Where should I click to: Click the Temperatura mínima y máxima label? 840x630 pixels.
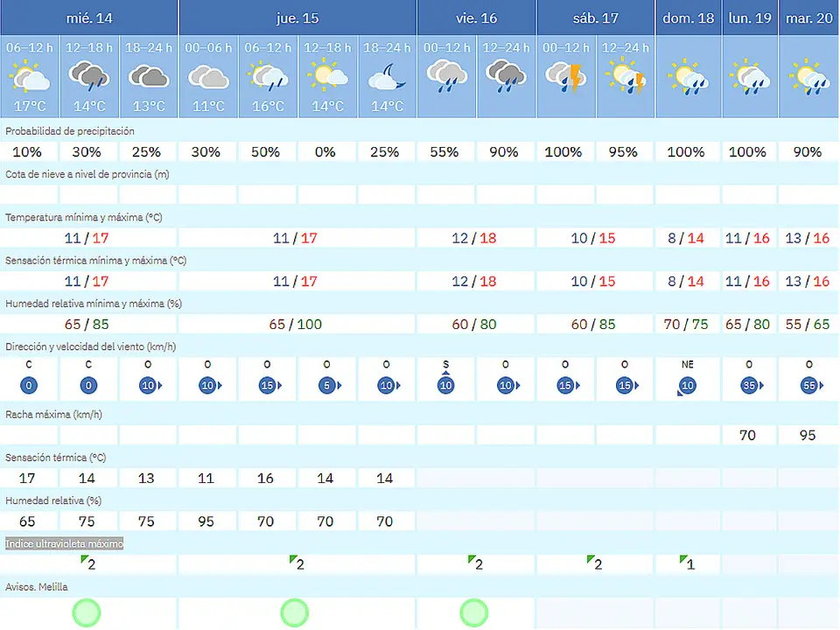(x=84, y=218)
